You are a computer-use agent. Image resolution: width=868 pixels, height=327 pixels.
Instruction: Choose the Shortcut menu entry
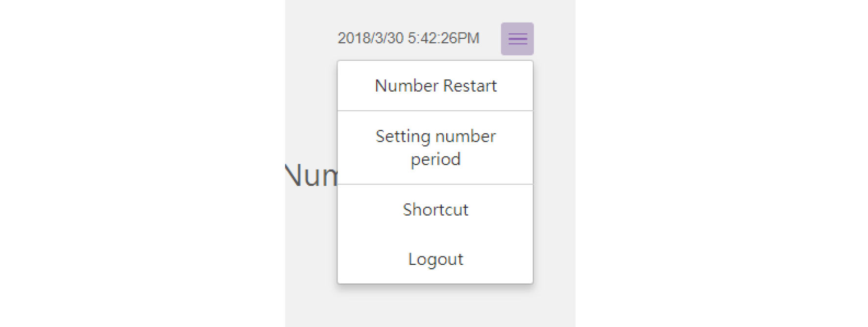click(435, 209)
